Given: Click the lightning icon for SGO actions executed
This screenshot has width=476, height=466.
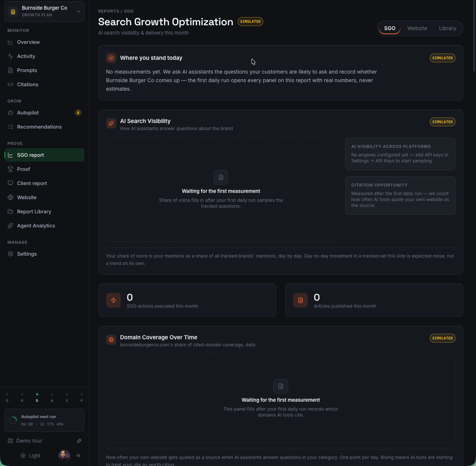Looking at the screenshot, I should tap(113, 300).
